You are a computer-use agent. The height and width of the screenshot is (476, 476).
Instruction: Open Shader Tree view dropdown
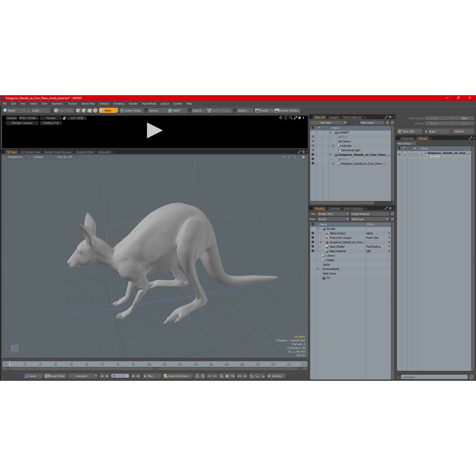(333, 214)
